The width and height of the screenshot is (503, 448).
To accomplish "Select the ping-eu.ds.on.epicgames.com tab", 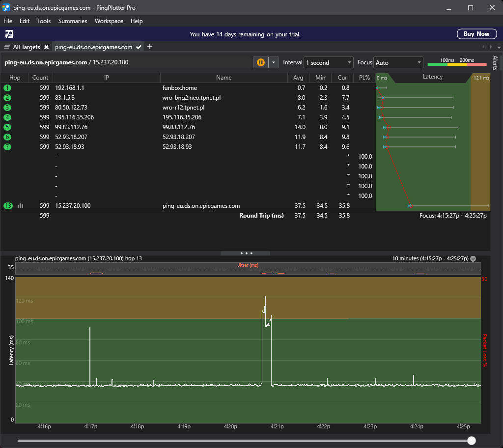I will click(x=93, y=47).
